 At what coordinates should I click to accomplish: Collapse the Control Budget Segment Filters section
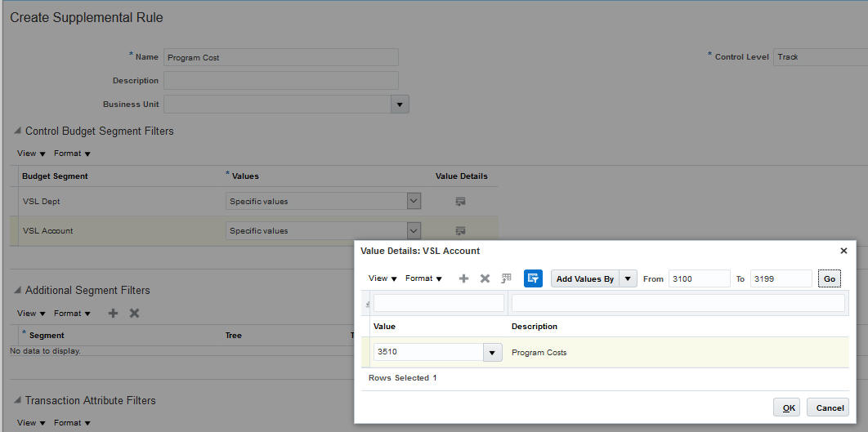(x=17, y=131)
